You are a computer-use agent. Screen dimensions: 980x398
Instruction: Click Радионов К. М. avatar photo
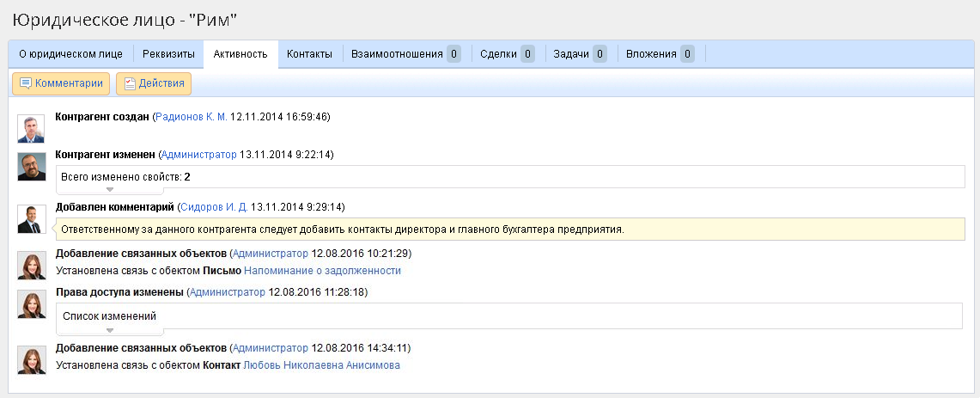point(32,129)
